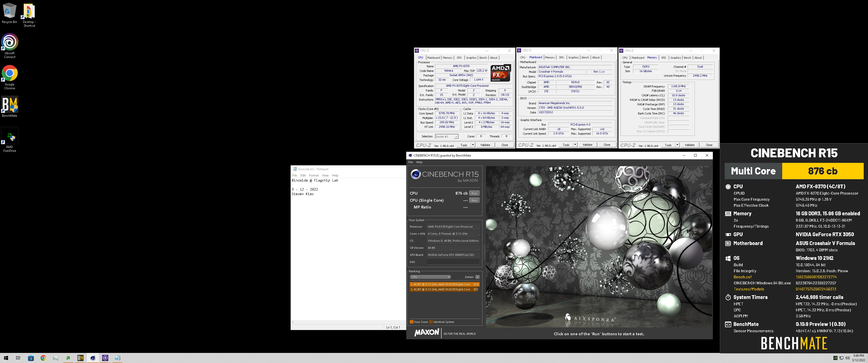
Task: Click Close in the Memory CPU-Z window
Action: (x=709, y=145)
